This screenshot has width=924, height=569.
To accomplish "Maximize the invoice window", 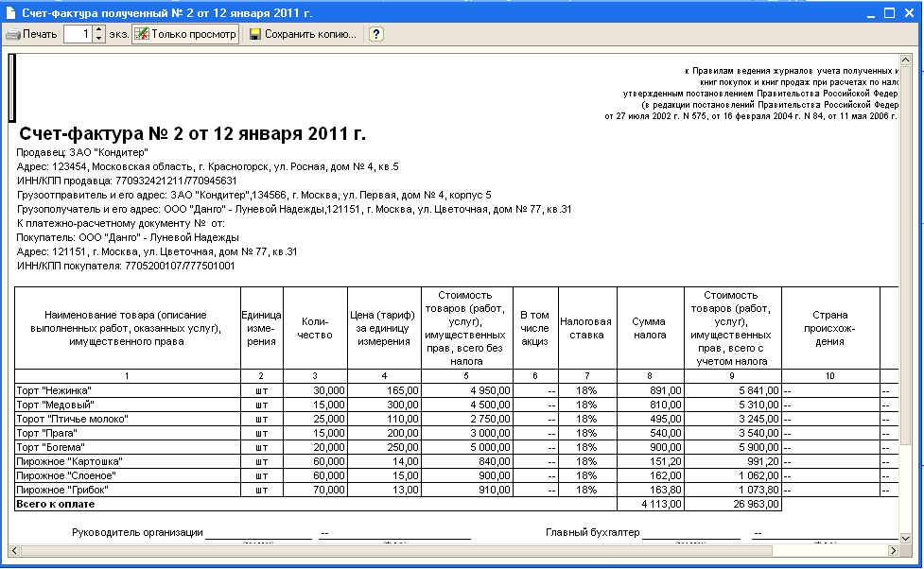I will 889,13.
